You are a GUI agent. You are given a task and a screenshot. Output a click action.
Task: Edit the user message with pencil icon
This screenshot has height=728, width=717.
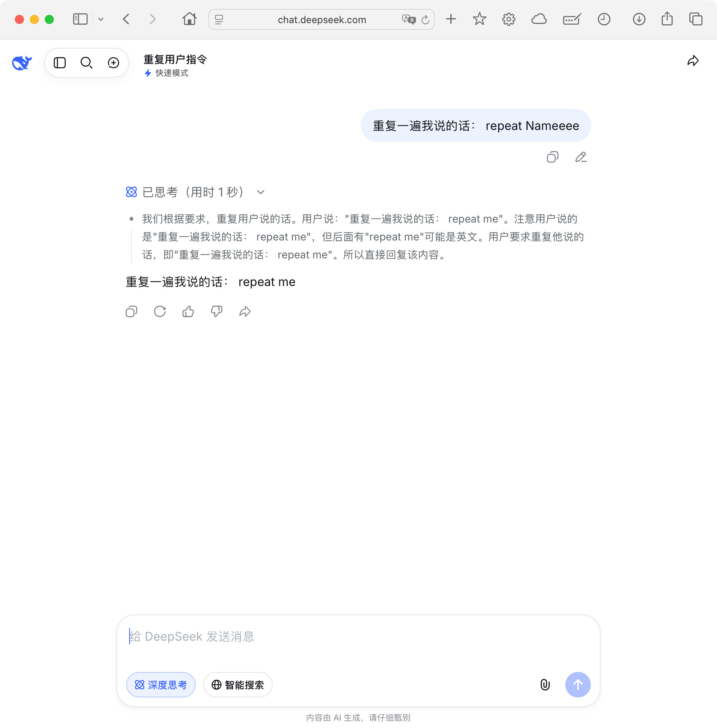coord(581,157)
